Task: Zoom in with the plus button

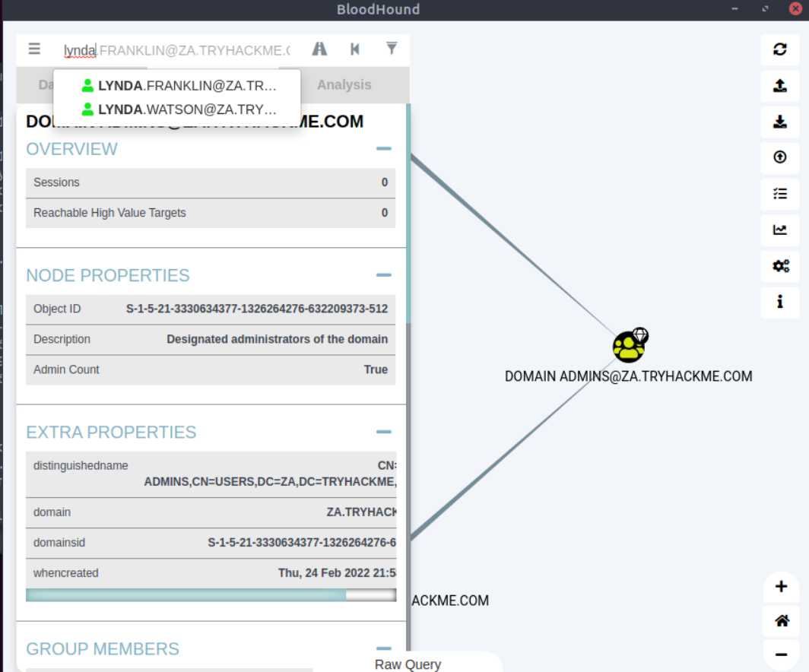Action: tap(781, 586)
